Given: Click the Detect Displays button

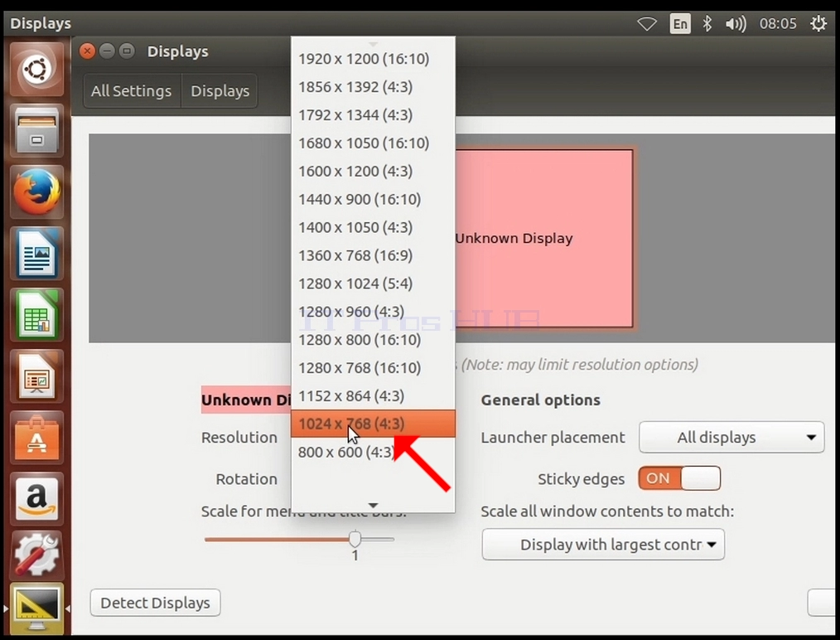Looking at the screenshot, I should point(156,603).
